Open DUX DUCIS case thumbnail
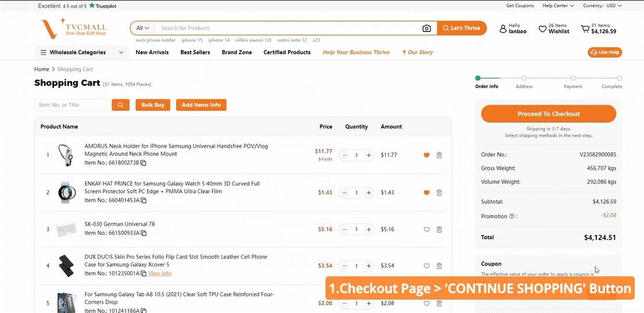Viewport: 644px width, 313px height. click(x=66, y=266)
